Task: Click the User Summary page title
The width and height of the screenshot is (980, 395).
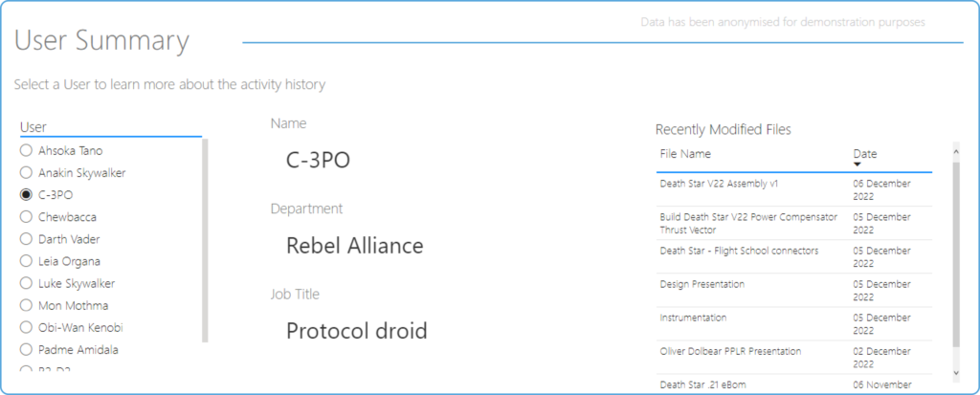Action: click(x=101, y=40)
